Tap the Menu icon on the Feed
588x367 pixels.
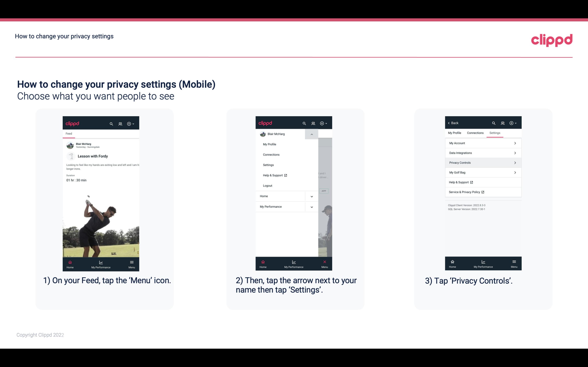click(132, 264)
